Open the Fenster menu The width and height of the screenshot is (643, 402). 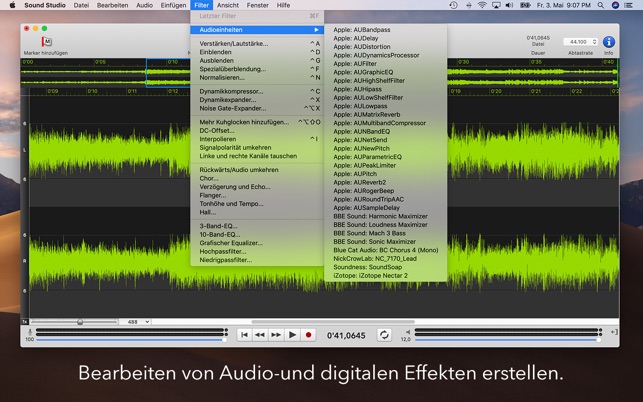pyautogui.click(x=258, y=5)
